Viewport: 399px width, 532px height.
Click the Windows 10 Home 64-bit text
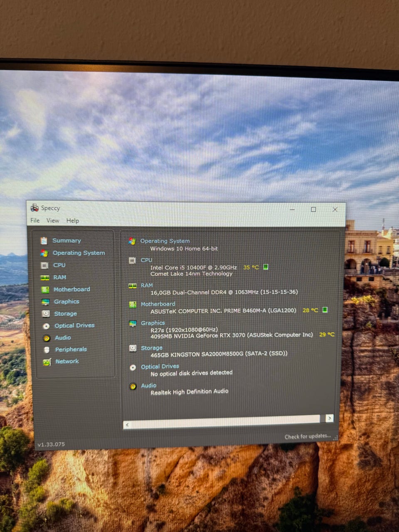point(184,249)
